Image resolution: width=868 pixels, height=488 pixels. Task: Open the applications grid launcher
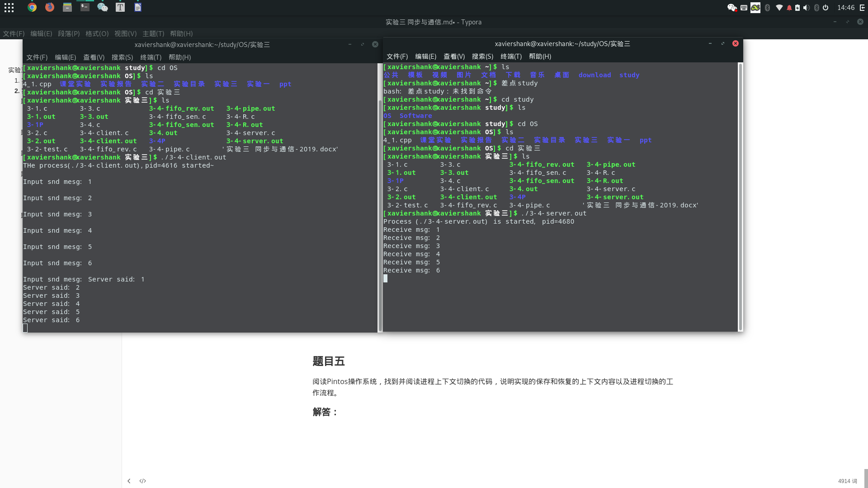coord(9,7)
